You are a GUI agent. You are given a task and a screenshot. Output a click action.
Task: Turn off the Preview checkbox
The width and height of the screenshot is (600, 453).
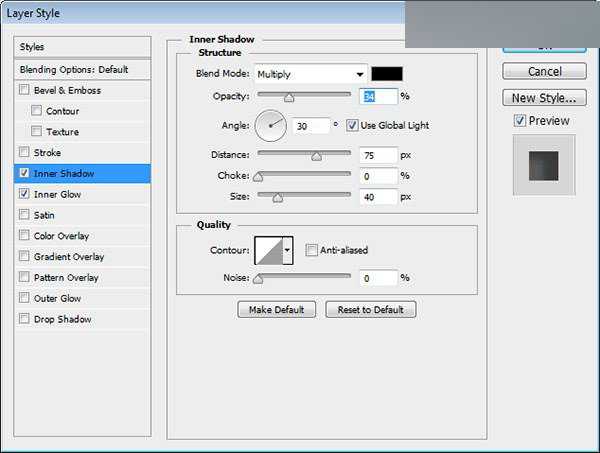pos(519,121)
